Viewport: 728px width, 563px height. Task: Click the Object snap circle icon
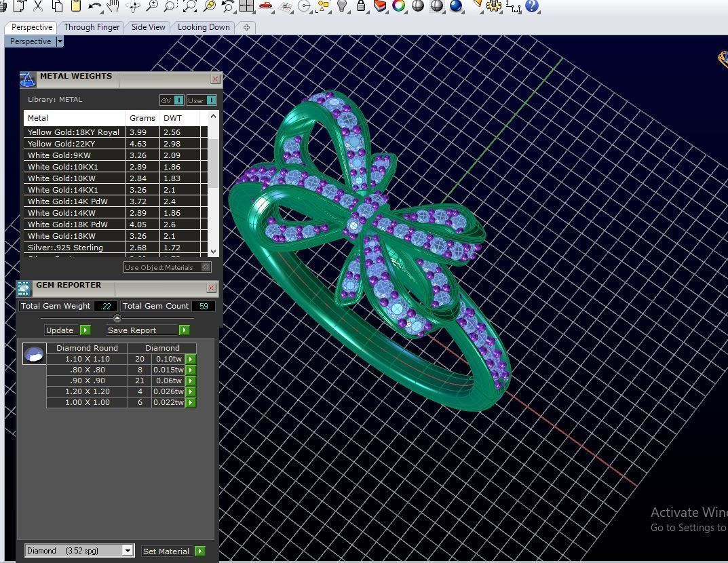coord(305,6)
